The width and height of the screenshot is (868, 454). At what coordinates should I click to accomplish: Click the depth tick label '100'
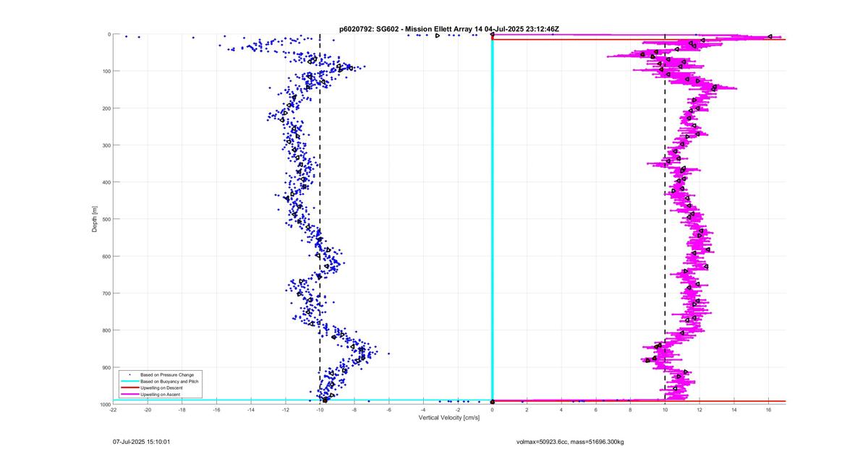click(106, 71)
